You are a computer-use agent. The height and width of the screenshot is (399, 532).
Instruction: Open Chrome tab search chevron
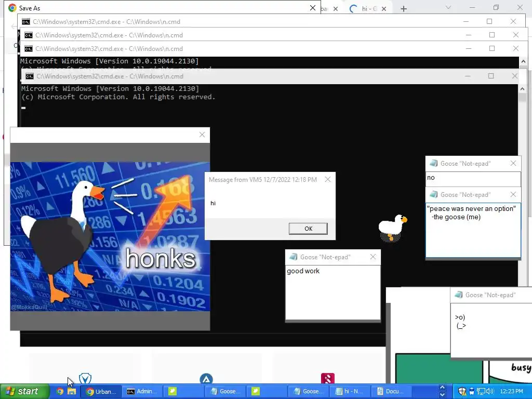coord(448,7)
